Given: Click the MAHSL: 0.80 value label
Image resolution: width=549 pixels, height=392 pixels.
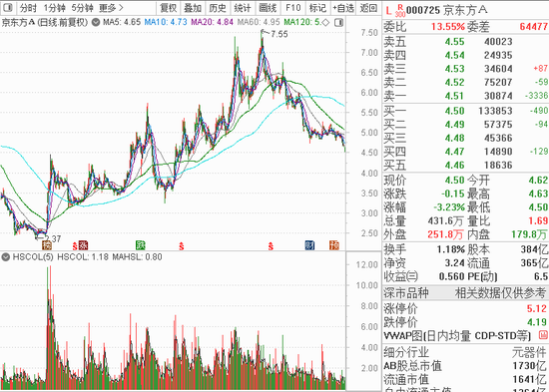Looking at the screenshot, I should coord(138,257).
